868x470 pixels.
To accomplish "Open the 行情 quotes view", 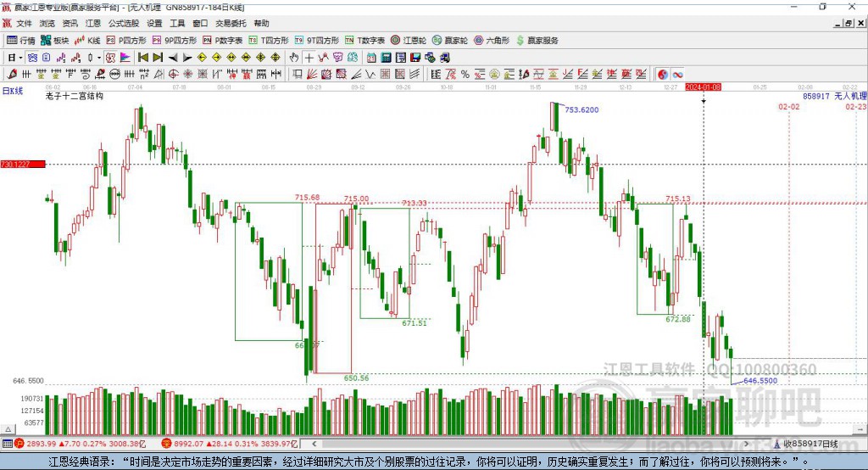I will click(x=21, y=41).
